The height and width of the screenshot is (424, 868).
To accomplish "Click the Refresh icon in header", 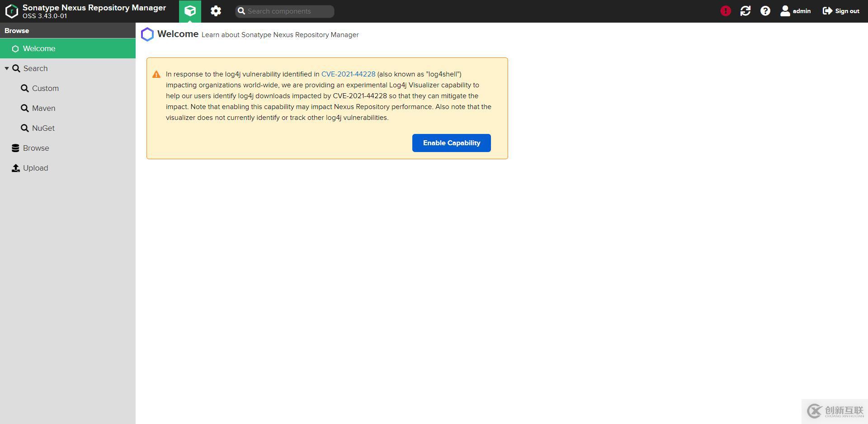I will (x=745, y=11).
